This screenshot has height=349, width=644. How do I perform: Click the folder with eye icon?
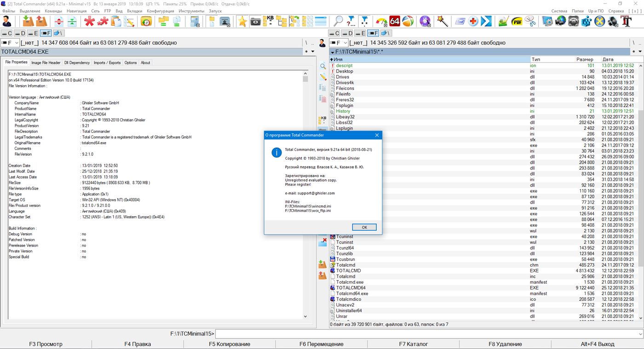256,21
